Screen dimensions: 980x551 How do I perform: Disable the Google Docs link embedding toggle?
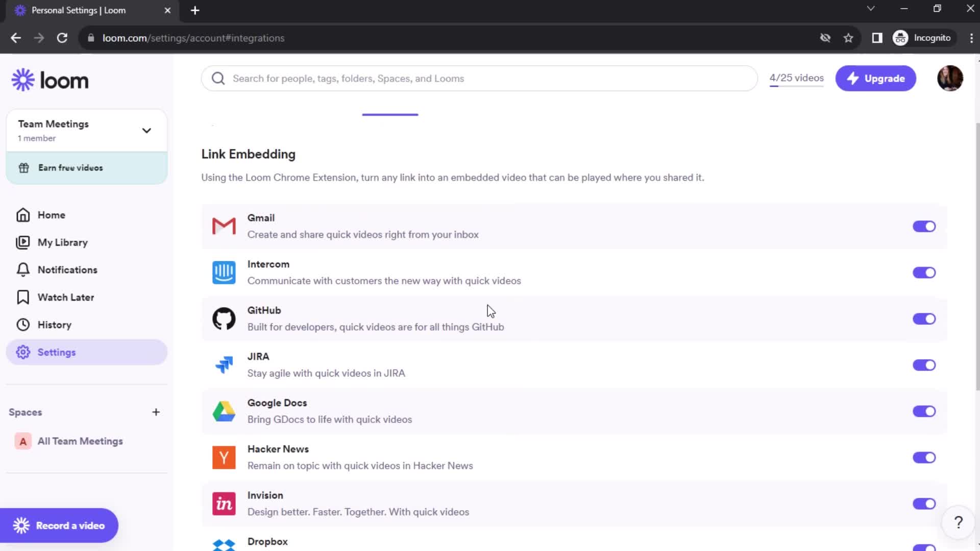pyautogui.click(x=925, y=411)
